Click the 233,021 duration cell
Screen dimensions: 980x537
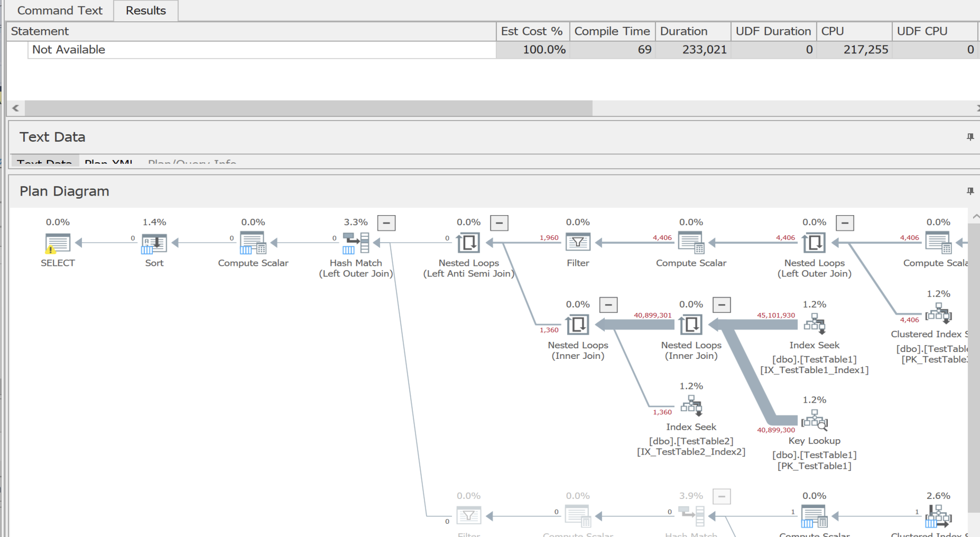click(x=694, y=50)
